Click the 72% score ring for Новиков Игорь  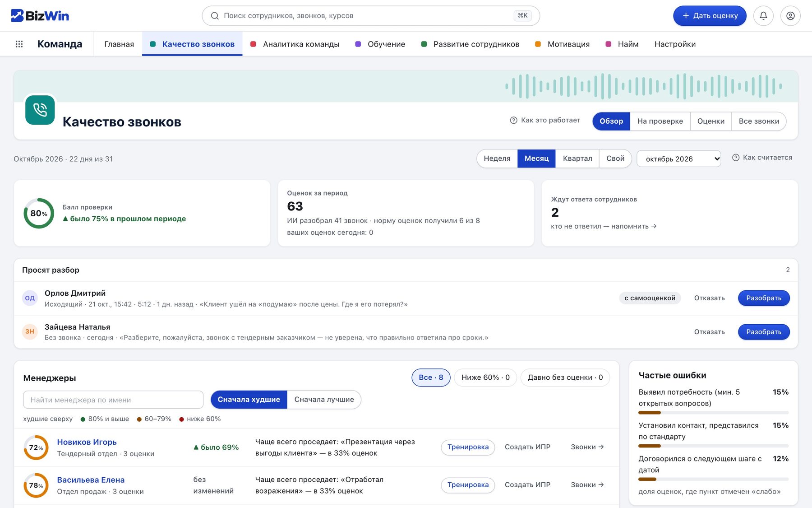(x=36, y=447)
